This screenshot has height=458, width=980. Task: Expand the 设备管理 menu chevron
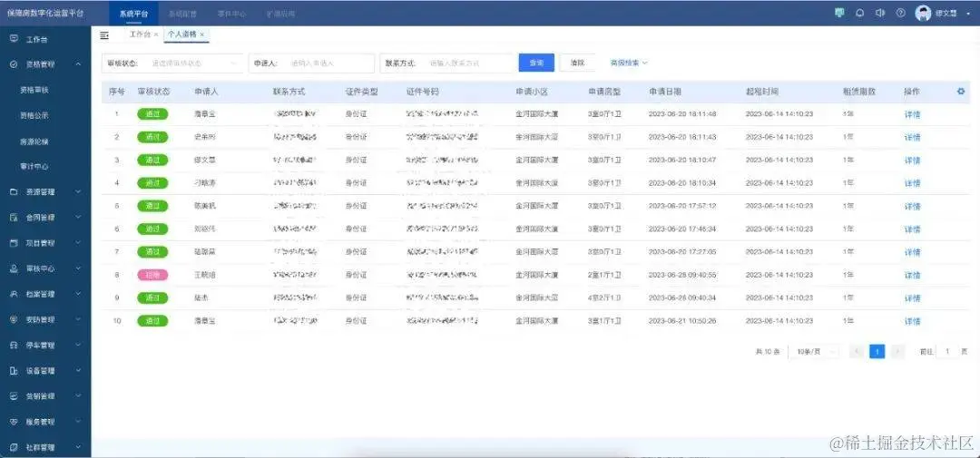coord(78,371)
